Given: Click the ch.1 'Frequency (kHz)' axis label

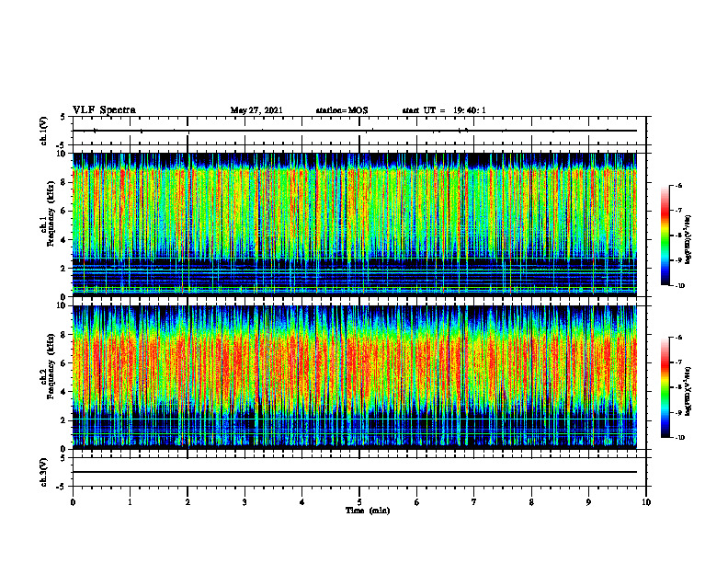Looking at the screenshot, I should click(51, 213).
